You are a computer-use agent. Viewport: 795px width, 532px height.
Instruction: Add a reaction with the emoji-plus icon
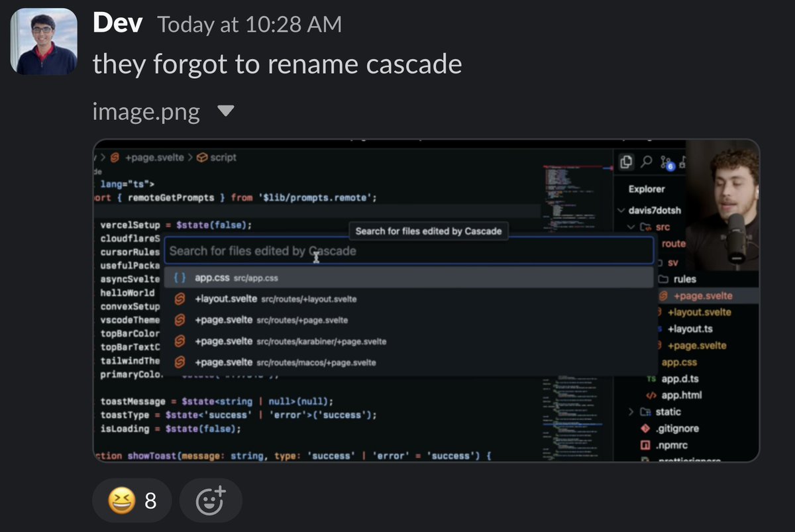(211, 500)
